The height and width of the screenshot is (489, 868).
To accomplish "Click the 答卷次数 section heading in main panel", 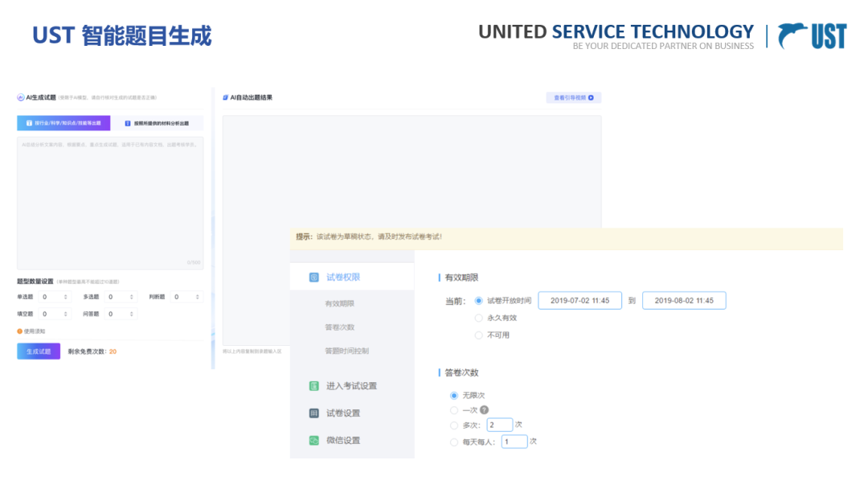I will pyautogui.click(x=461, y=372).
